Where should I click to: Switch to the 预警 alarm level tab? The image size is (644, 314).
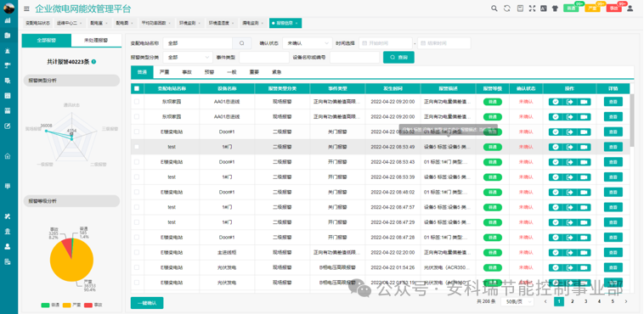click(210, 72)
